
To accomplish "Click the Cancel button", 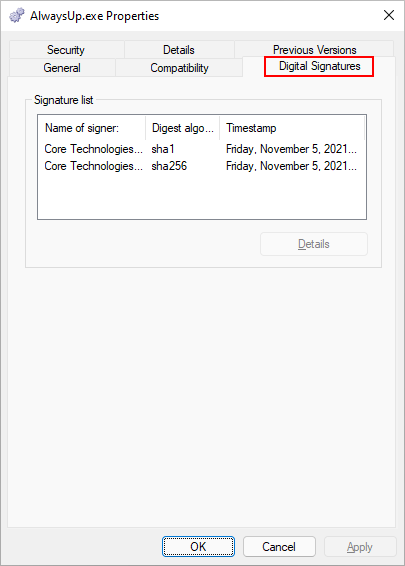I will (x=279, y=547).
